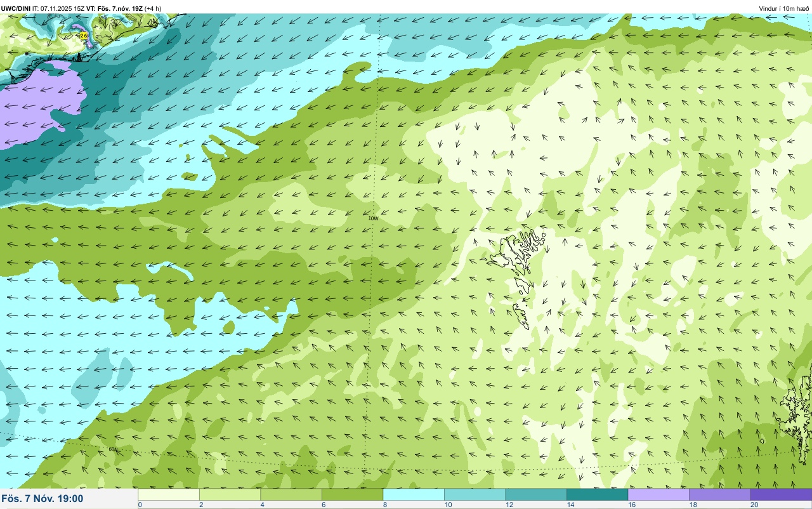Image resolution: width=812 pixels, height=509 pixels.
Task: Click the 'IT: 07.11.2025 15Z' initial time text
Action: pyautogui.click(x=58, y=8)
